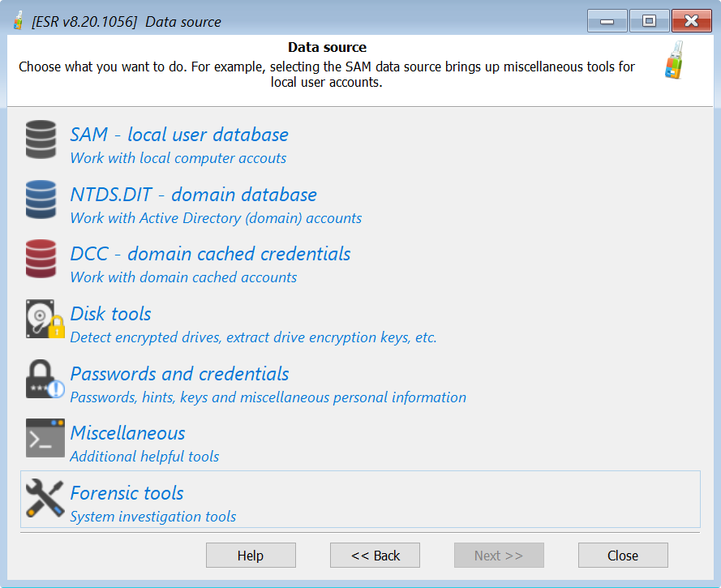Select SAM - local user database
The height and width of the screenshot is (588, 721).
(179, 135)
